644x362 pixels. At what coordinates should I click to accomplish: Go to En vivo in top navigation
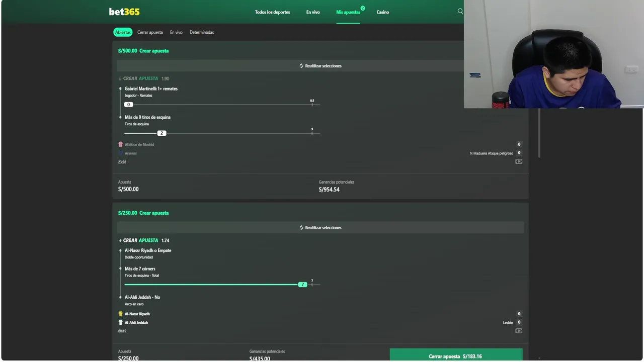pos(313,12)
